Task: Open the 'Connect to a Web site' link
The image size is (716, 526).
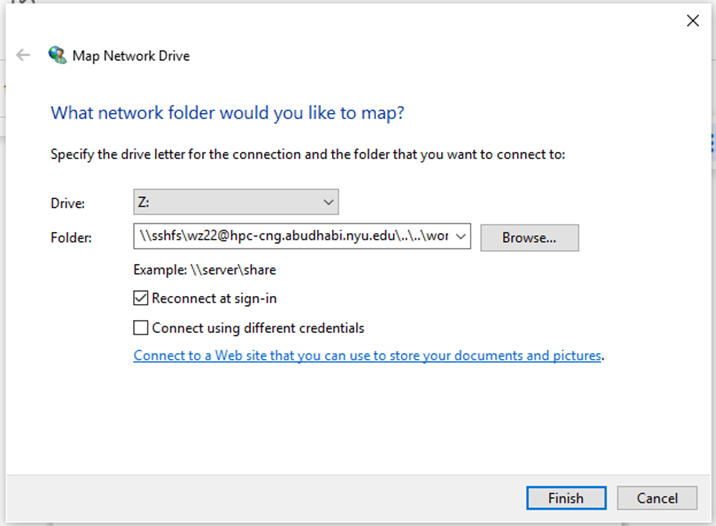Action: click(367, 356)
